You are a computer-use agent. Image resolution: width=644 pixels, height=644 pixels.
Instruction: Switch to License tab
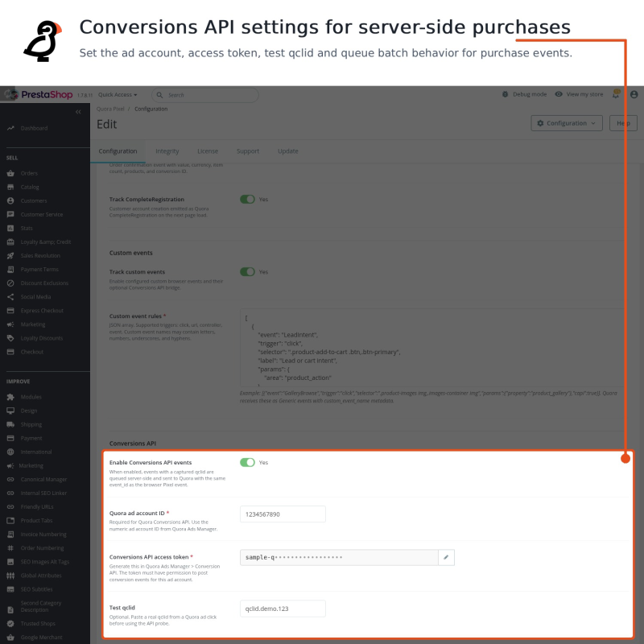coord(208,151)
